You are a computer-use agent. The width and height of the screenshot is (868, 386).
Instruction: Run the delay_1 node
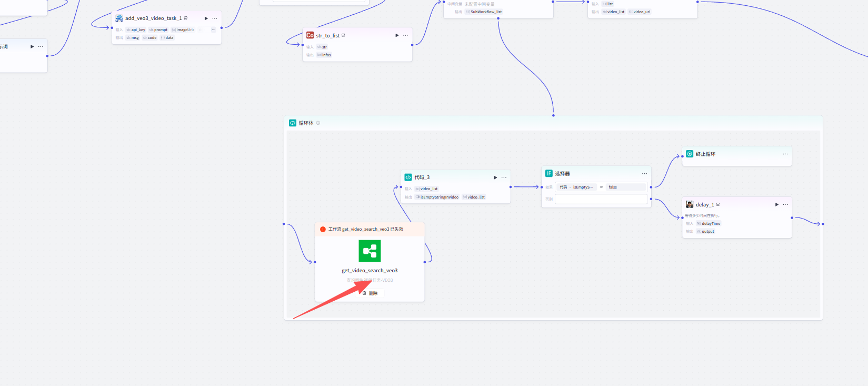pyautogui.click(x=776, y=204)
